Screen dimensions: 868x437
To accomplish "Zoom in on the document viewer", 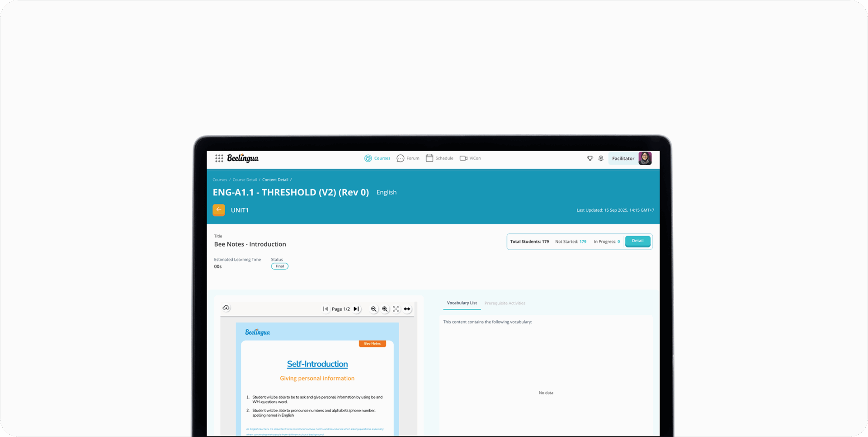I will click(x=385, y=309).
